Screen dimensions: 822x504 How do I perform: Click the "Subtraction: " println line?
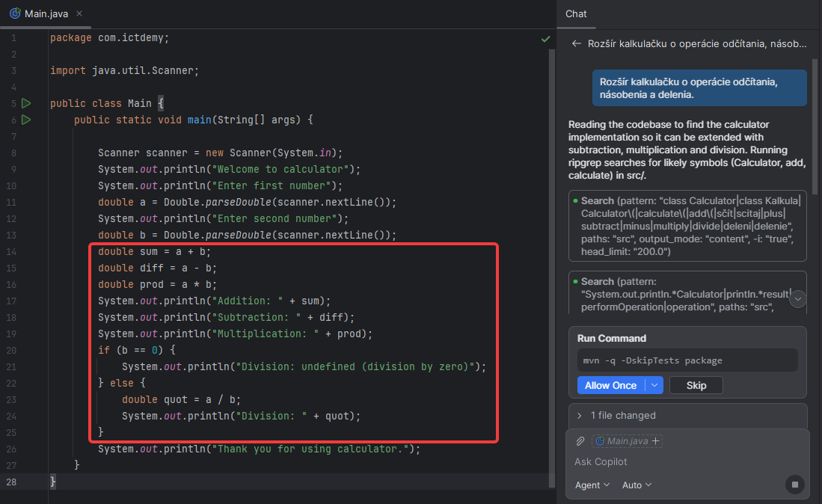(226, 318)
